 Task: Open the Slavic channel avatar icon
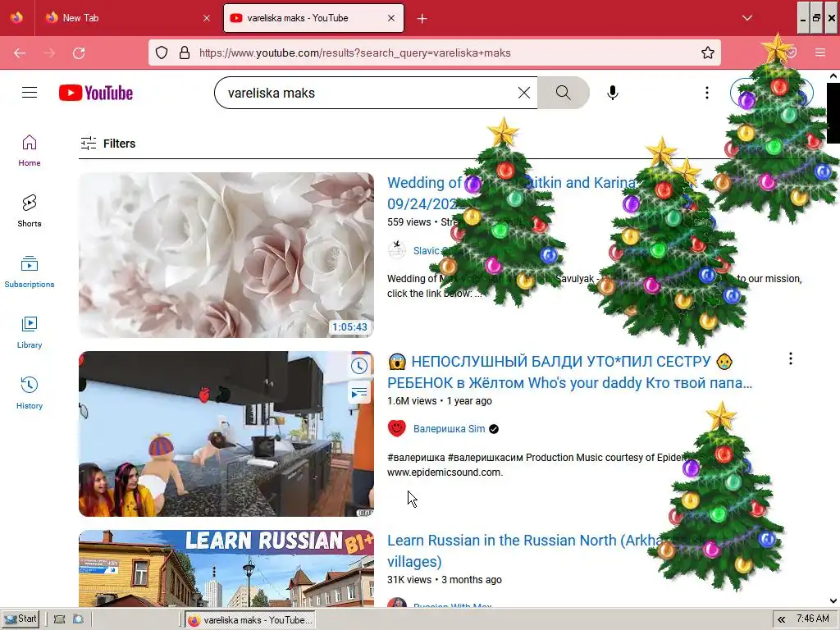coord(396,250)
